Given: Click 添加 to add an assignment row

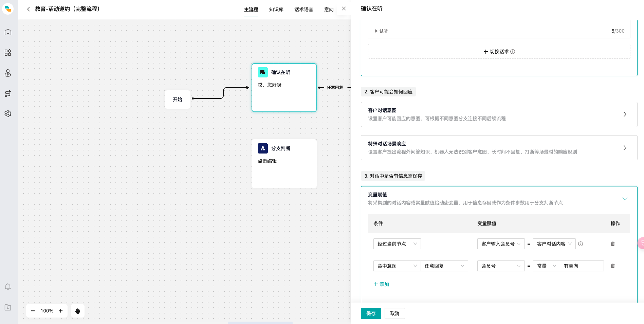Looking at the screenshot, I should 381,284.
